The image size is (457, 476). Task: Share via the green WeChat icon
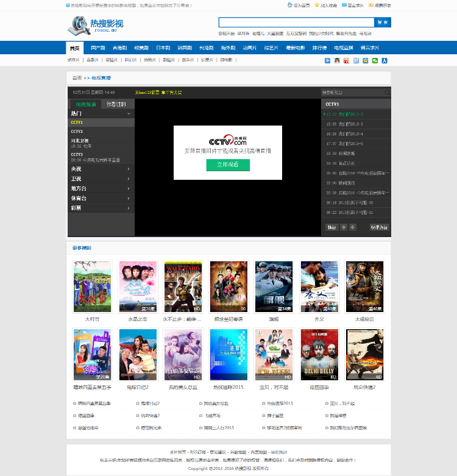click(x=375, y=61)
